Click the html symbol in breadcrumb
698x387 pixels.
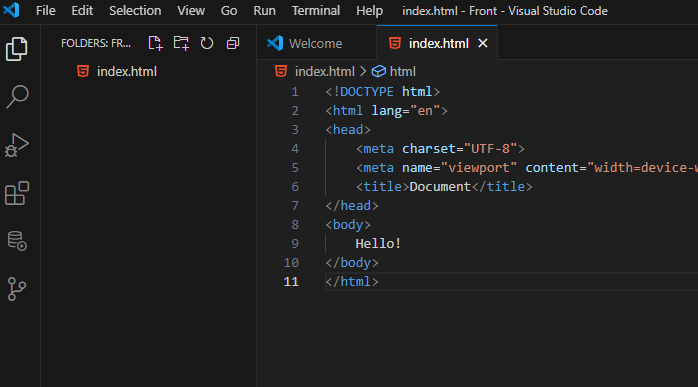point(402,72)
